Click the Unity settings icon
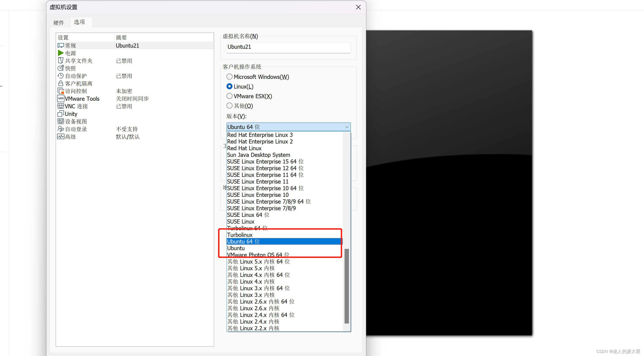This screenshot has height=356, width=644. 61,114
